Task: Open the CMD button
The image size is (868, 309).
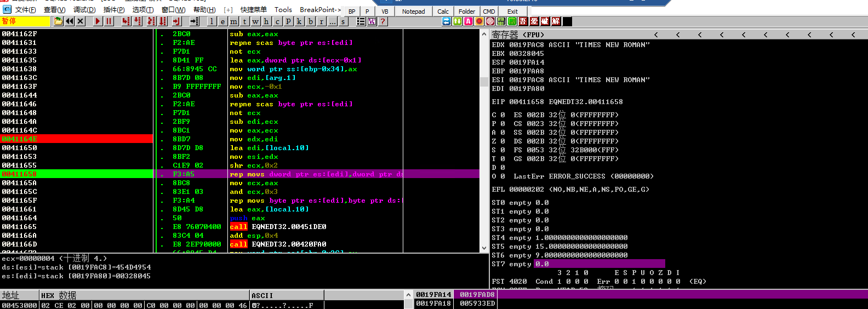Action: (x=489, y=12)
